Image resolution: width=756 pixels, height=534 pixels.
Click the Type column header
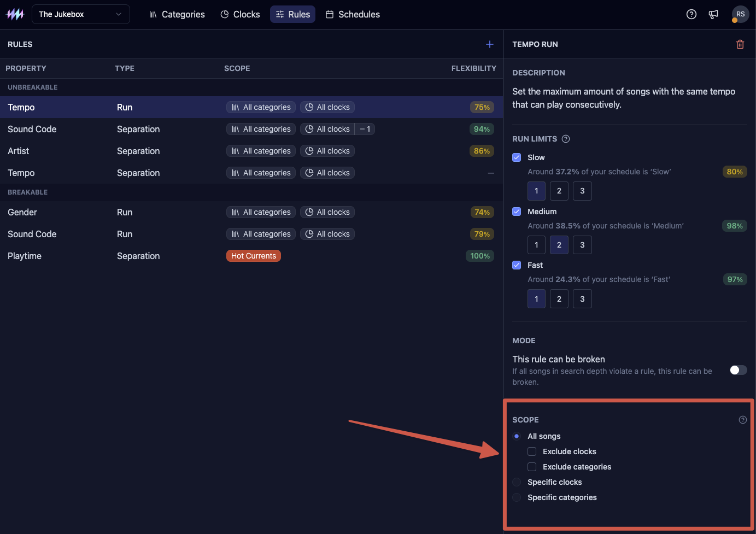coord(125,68)
